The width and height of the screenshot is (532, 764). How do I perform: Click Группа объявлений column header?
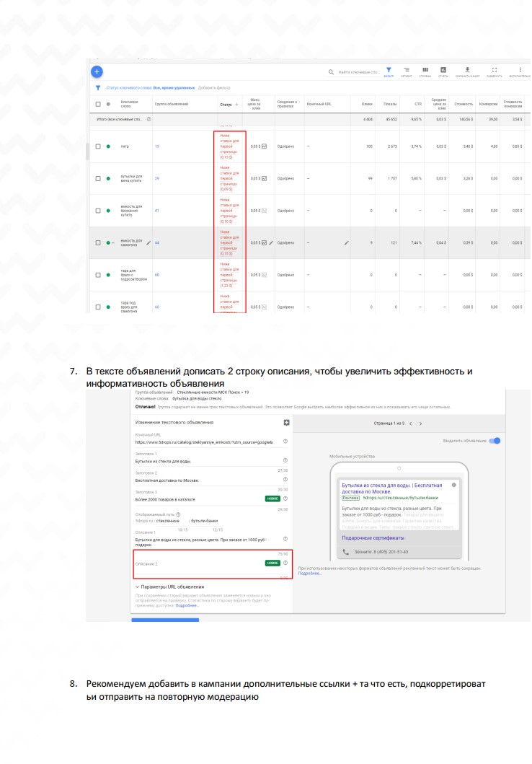[172, 104]
